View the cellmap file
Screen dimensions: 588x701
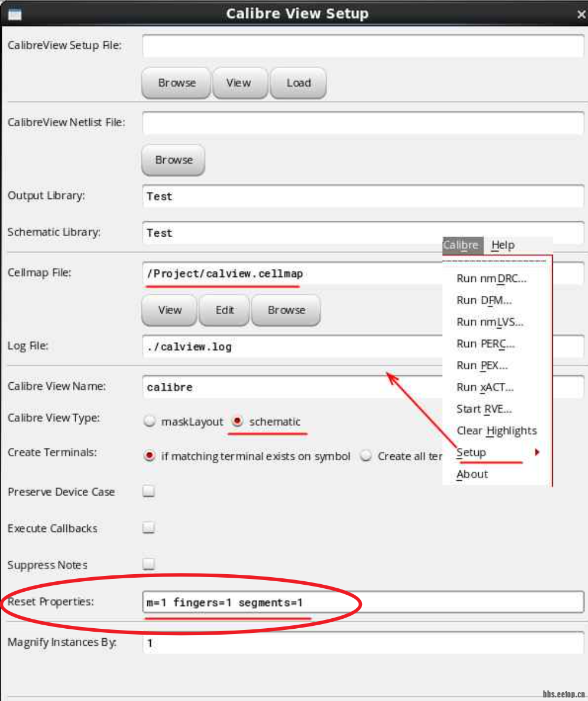tap(169, 310)
